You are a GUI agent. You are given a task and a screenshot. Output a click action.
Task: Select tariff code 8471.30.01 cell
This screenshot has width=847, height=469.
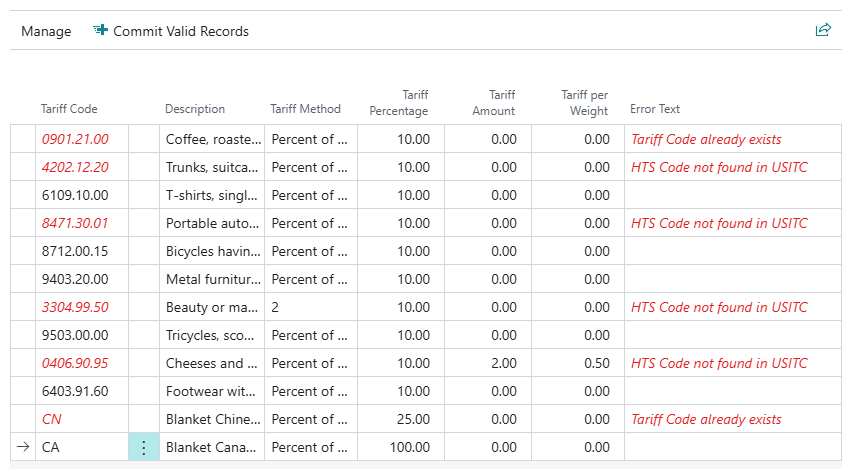[75, 224]
